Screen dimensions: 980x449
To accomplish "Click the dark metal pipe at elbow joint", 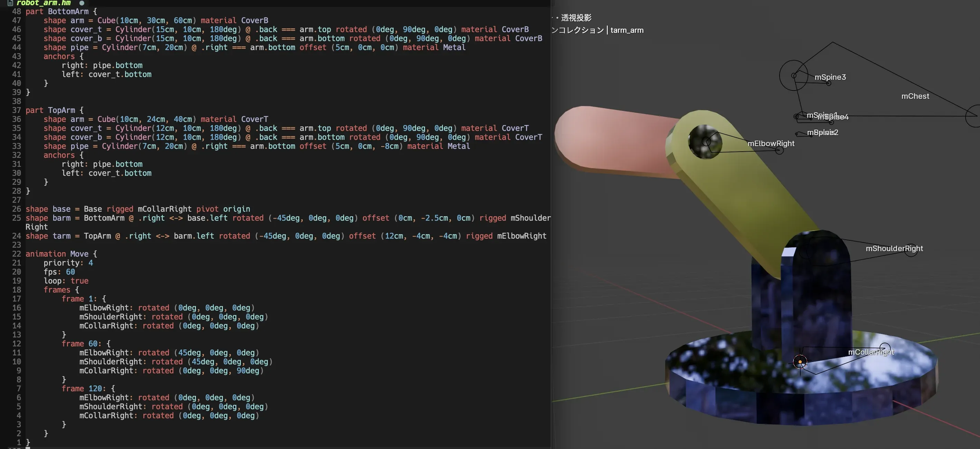I will coord(705,141).
